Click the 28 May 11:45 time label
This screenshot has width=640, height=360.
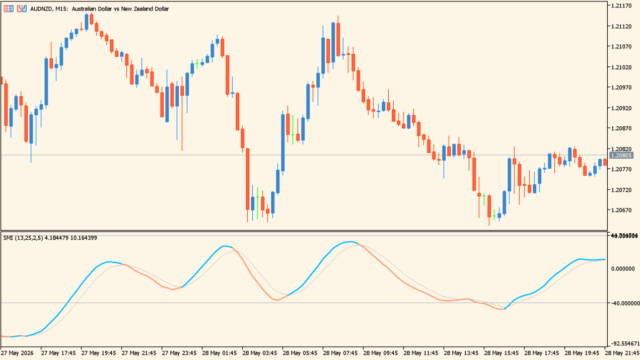point(421,353)
